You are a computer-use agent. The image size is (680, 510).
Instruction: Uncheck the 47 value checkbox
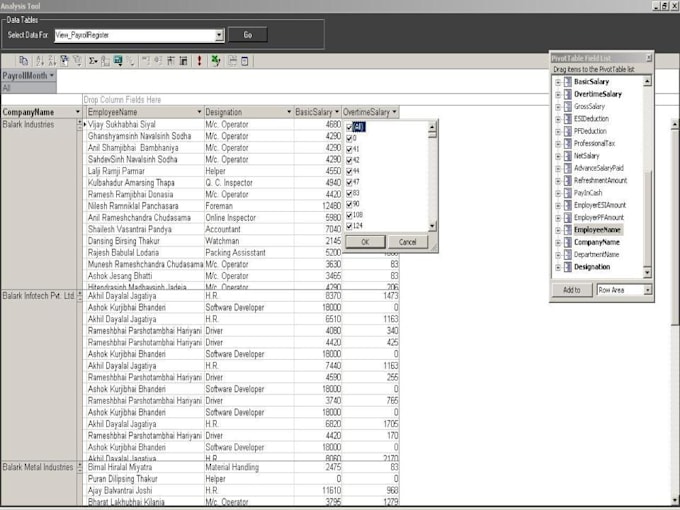click(350, 182)
